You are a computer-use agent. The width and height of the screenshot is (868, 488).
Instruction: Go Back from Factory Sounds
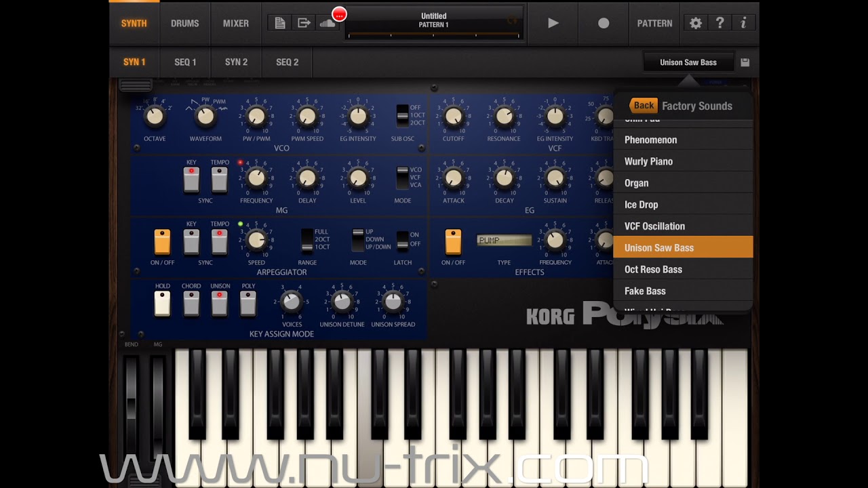644,106
